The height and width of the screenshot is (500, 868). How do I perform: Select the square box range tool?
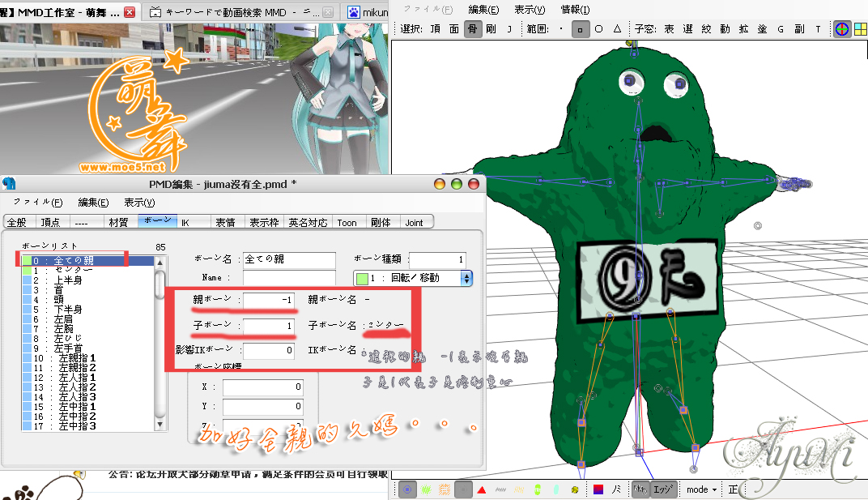click(580, 29)
